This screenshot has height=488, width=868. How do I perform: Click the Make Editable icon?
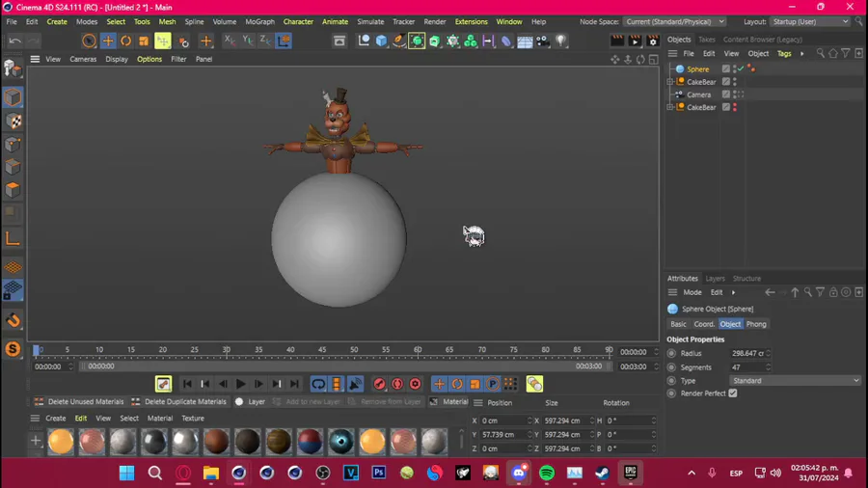point(12,68)
